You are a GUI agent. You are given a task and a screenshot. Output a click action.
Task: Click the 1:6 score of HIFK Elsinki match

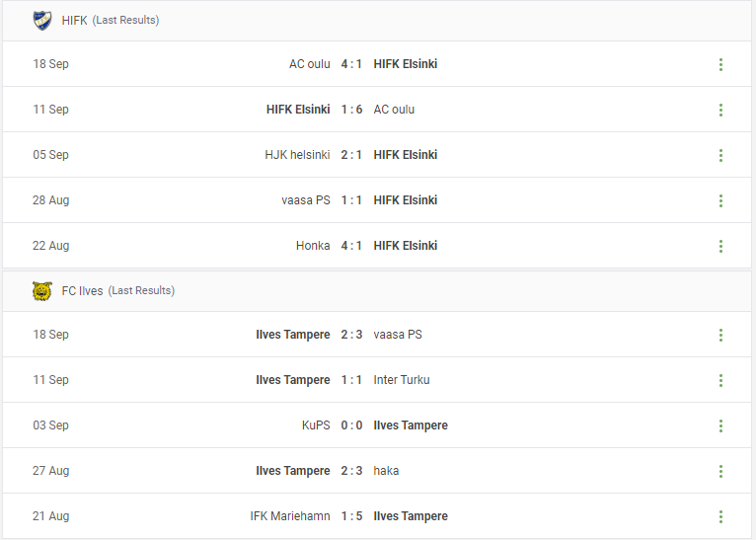[351, 110]
